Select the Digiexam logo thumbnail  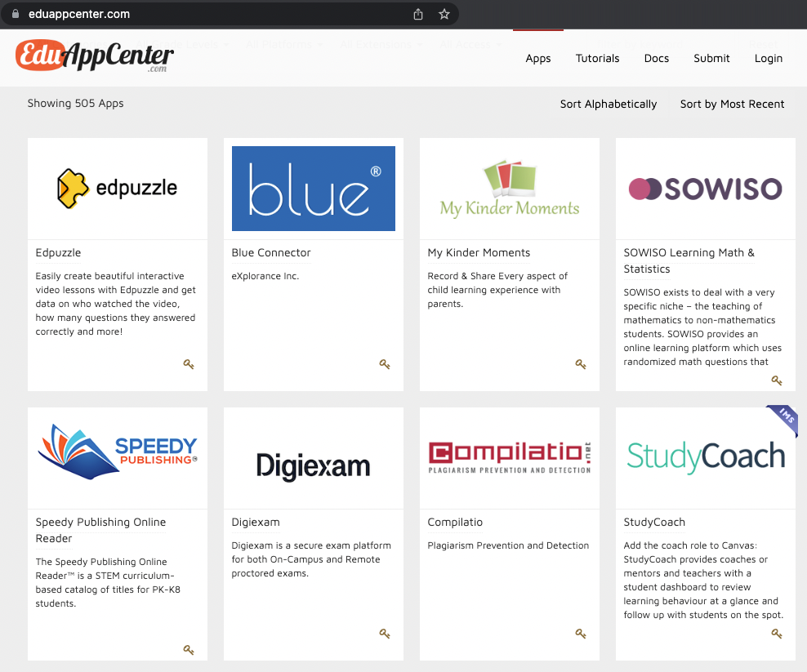[x=314, y=458]
